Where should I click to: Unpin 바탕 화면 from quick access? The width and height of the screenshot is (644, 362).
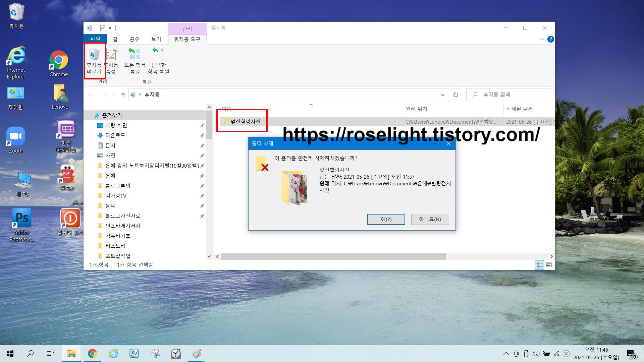[202, 125]
